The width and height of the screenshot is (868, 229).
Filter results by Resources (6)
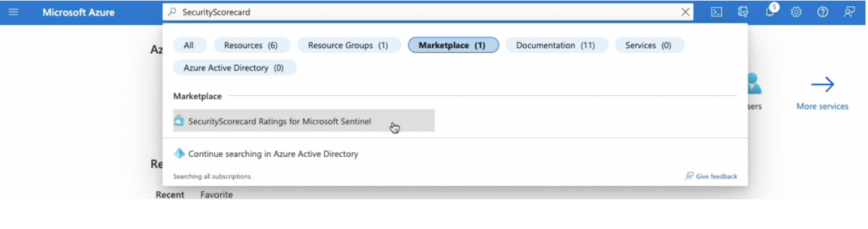(251, 45)
